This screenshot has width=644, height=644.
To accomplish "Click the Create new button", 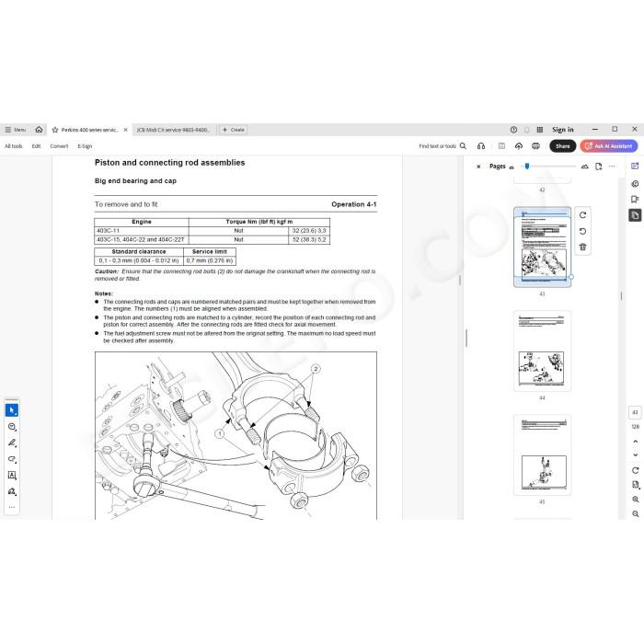I will (x=233, y=130).
